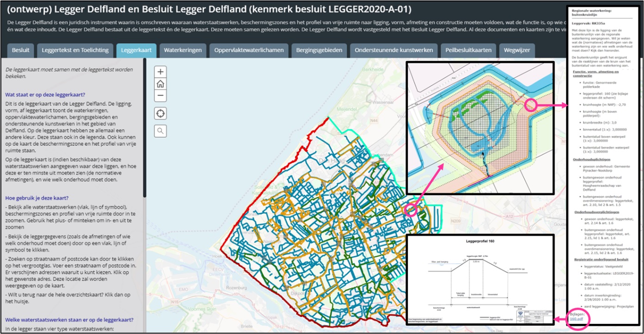Click heading 'Hoe gebruik je deze kaart?'
644x334 pixels.
tap(37, 198)
